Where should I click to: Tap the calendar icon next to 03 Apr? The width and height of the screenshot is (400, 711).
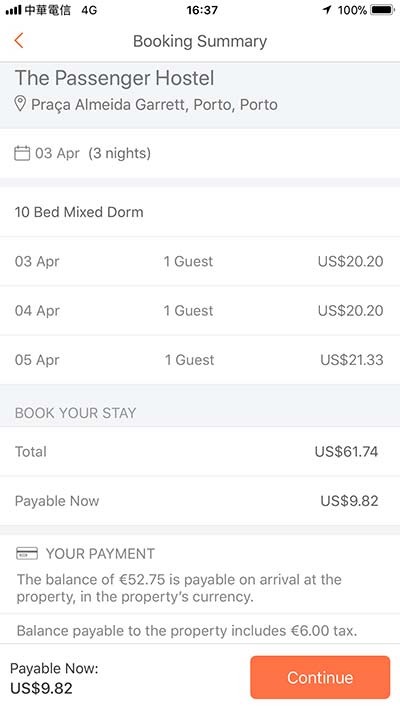[x=22, y=153]
